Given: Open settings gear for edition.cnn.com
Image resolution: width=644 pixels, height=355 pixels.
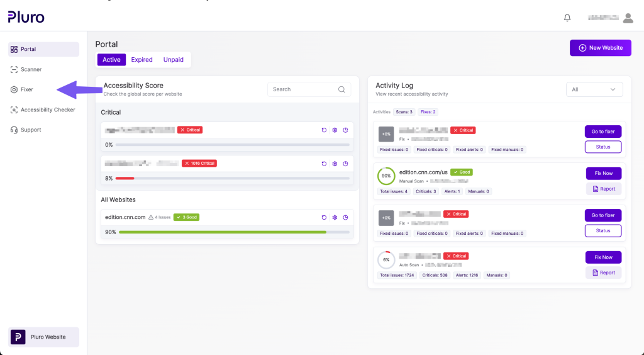Looking at the screenshot, I should (335, 217).
